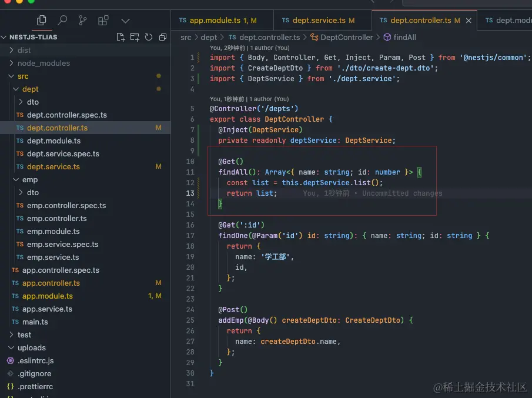Collapse the emp folder
532x398 pixels.
pos(16,179)
